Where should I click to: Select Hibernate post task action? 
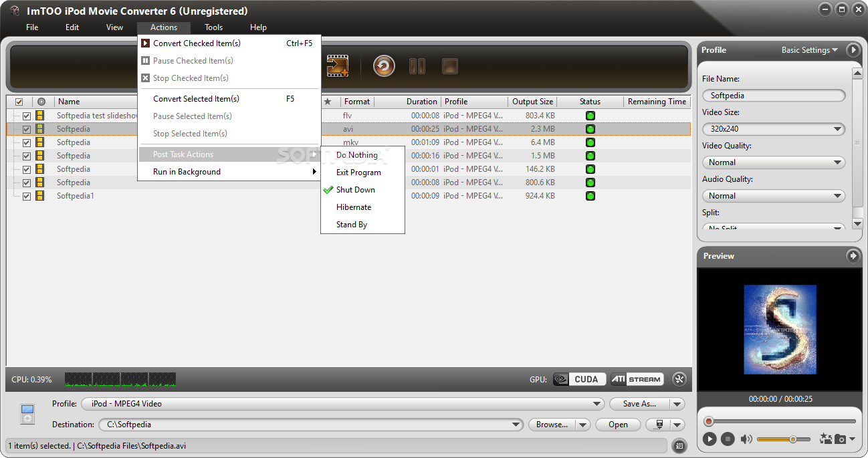pyautogui.click(x=362, y=207)
